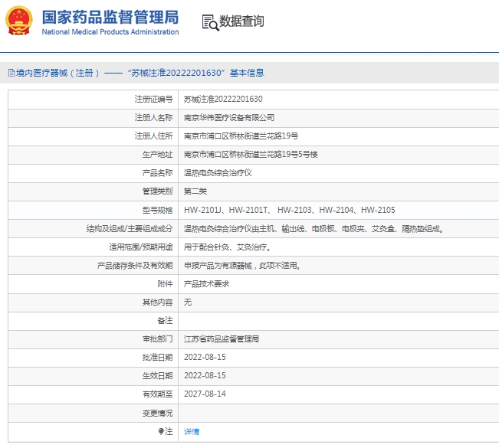499x448 pixels.
Task: Click the 产品名称 label
Action: (158, 173)
